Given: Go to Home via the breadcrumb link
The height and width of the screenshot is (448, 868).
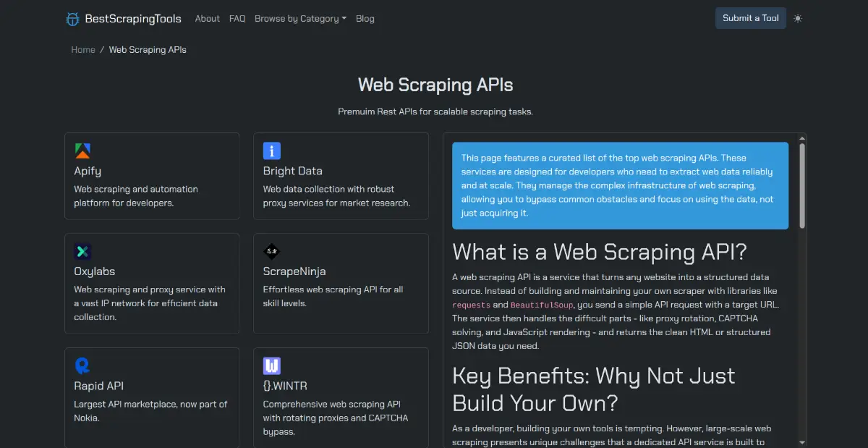Looking at the screenshot, I should coord(82,49).
